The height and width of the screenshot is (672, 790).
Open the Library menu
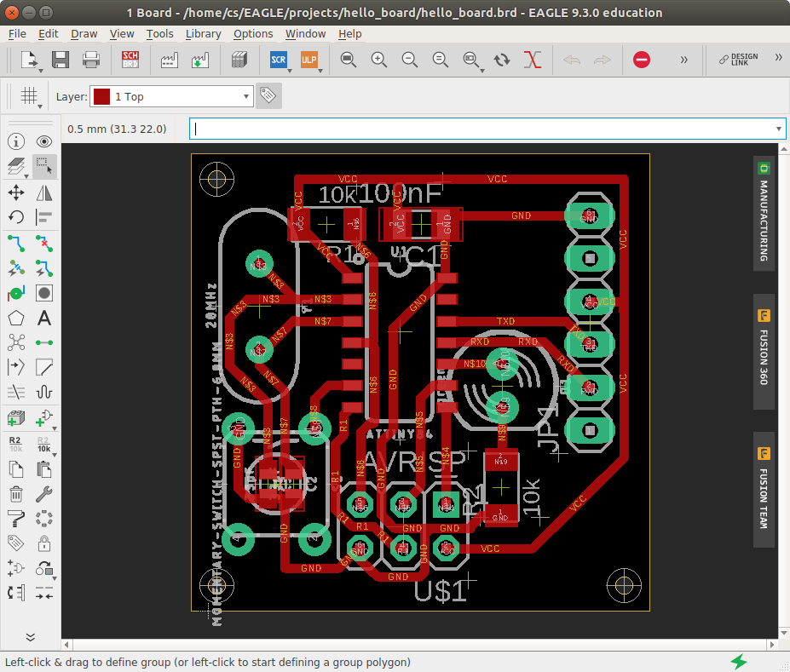click(x=203, y=34)
